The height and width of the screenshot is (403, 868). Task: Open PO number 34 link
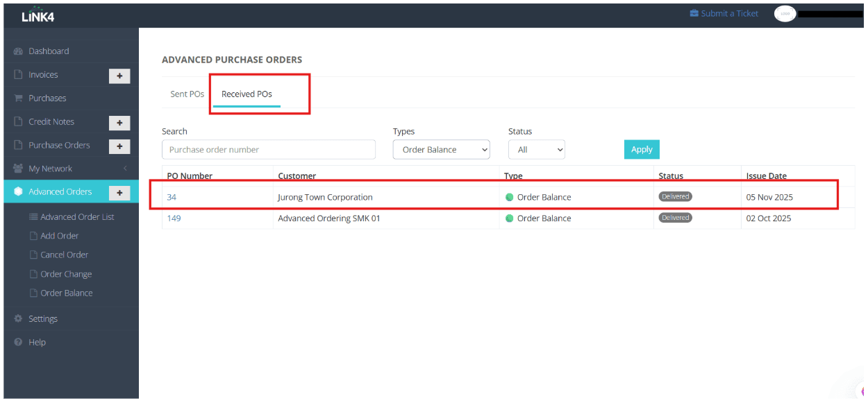[x=172, y=198]
